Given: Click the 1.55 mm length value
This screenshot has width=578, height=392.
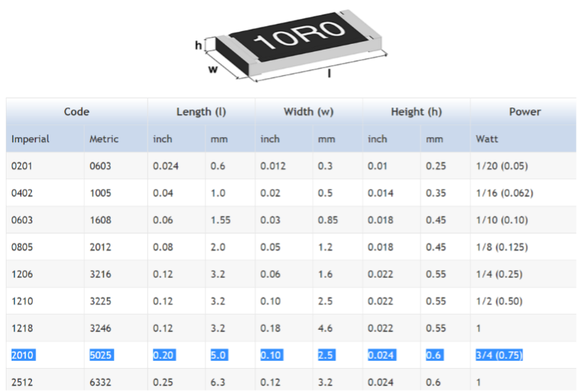Looking at the screenshot, I should pos(220,220).
